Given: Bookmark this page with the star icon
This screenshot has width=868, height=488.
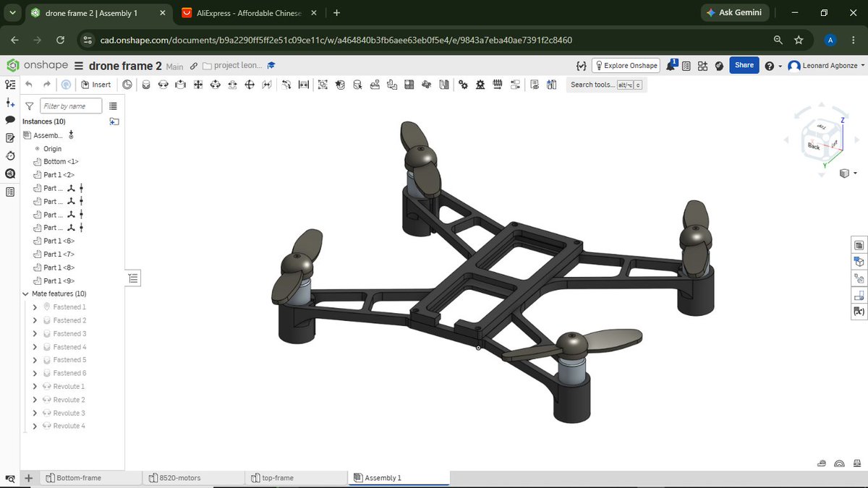Looking at the screenshot, I should [x=799, y=40].
